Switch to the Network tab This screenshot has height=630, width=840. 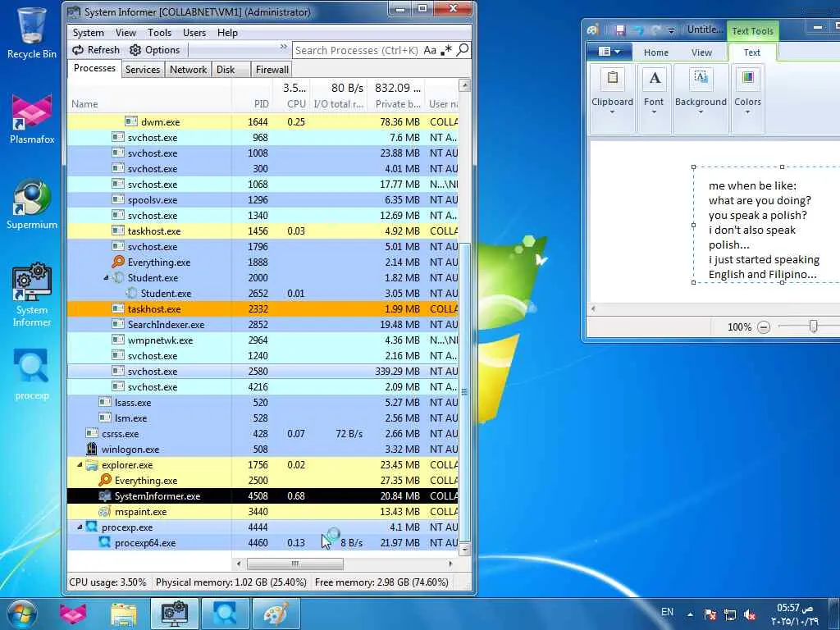tap(188, 70)
